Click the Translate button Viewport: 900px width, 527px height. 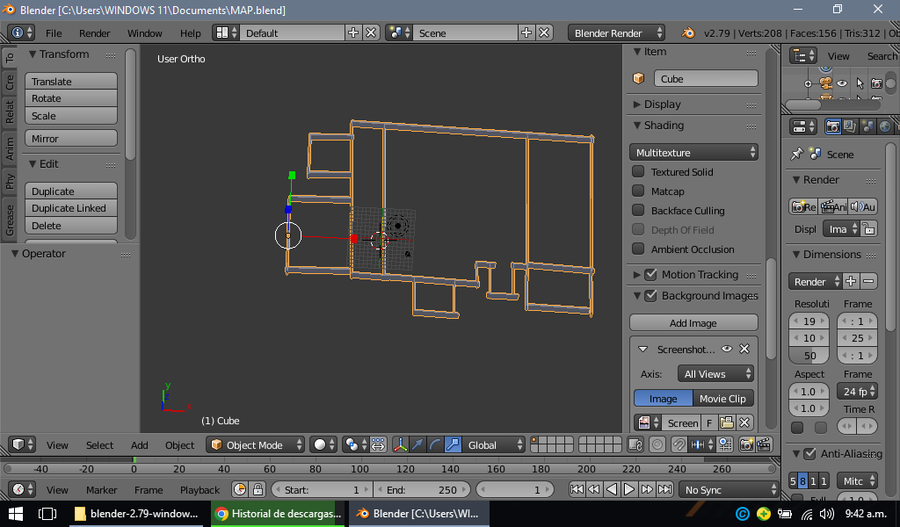(71, 81)
